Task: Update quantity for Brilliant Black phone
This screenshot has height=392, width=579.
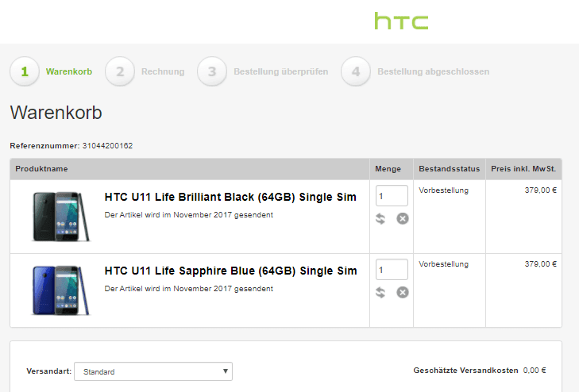Action: coord(380,219)
